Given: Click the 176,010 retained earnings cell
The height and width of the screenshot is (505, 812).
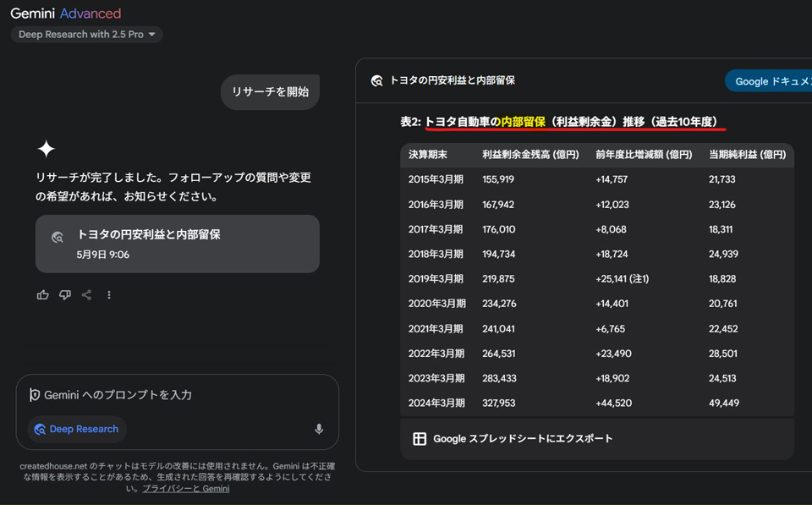Looking at the screenshot, I should point(499,229).
